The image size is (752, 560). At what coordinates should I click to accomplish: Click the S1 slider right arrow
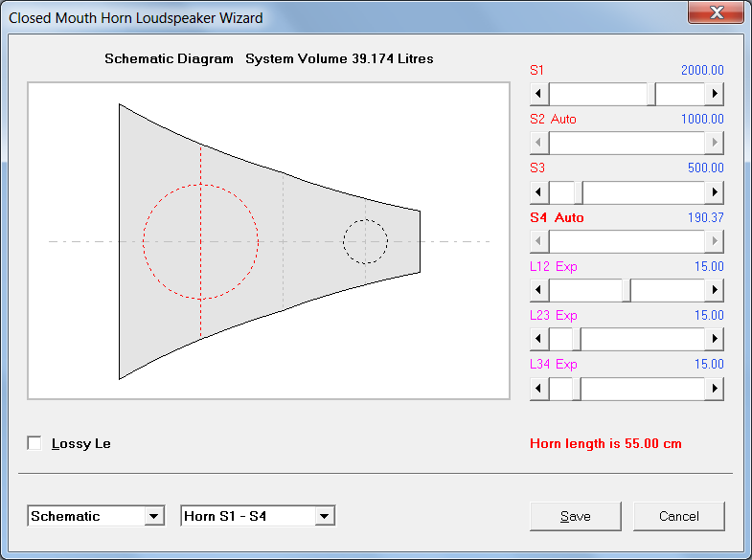(714, 94)
